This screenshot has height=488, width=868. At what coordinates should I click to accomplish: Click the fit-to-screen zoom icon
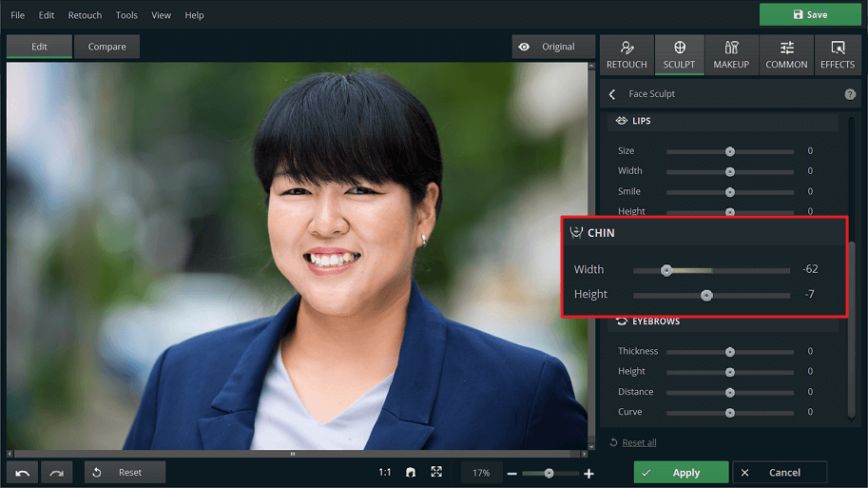point(436,472)
